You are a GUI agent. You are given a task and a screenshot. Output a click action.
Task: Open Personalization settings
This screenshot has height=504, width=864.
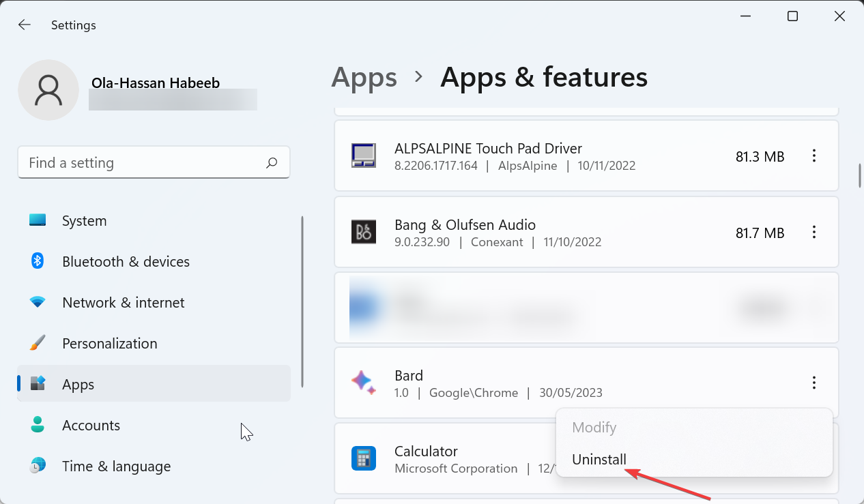tap(154, 344)
